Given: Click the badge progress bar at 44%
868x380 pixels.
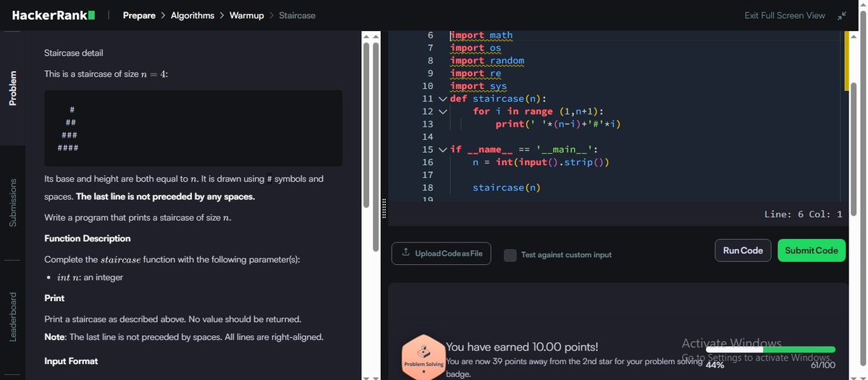Looking at the screenshot, I should [x=770, y=350].
